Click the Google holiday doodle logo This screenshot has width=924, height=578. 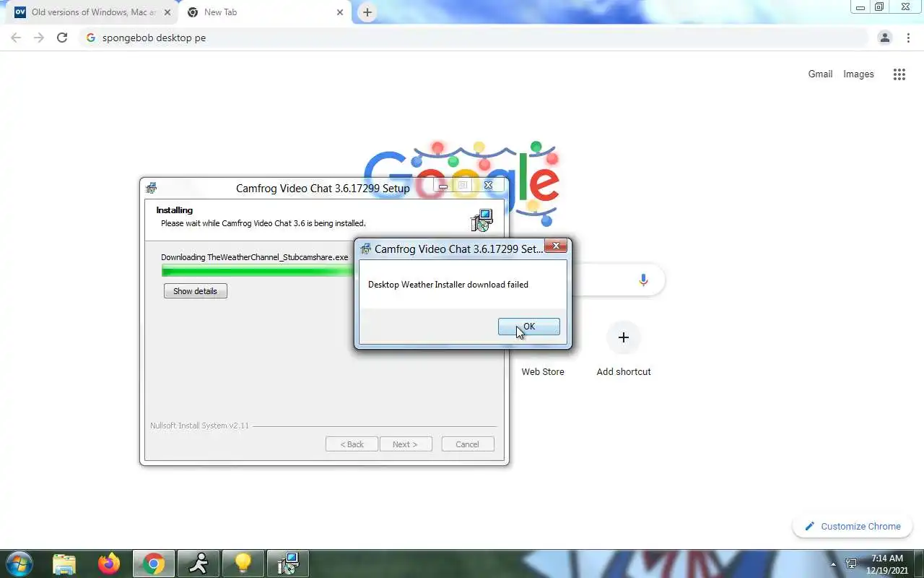coord(462,182)
